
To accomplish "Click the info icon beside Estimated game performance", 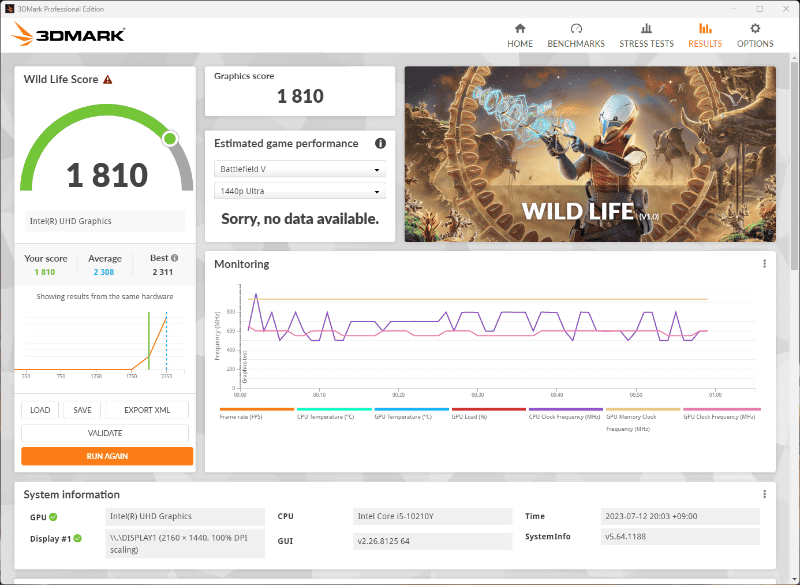I will point(380,144).
